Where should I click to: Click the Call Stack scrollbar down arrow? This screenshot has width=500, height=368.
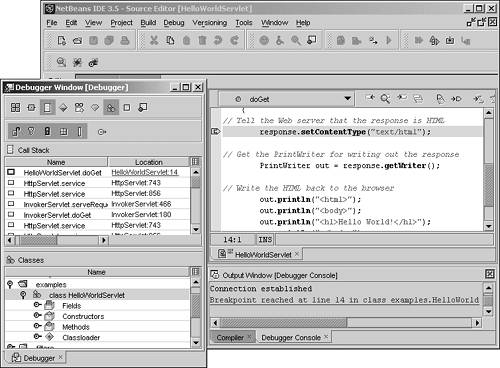[196, 229]
